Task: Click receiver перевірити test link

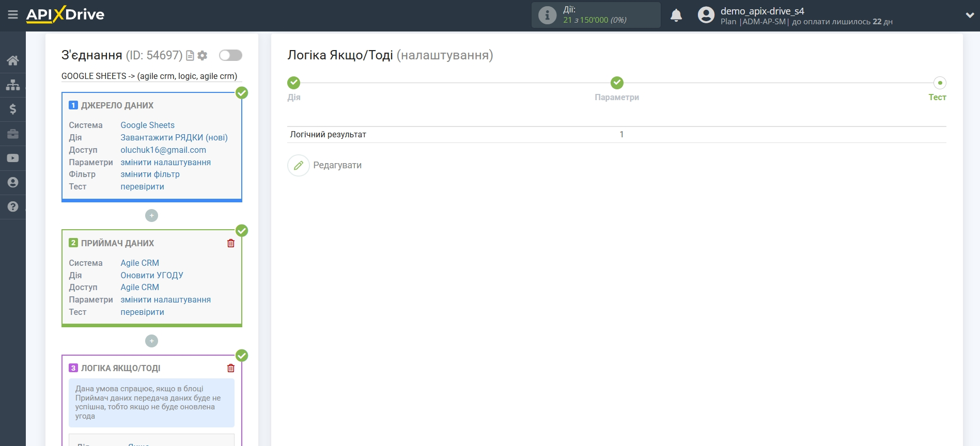Action: [x=143, y=312]
